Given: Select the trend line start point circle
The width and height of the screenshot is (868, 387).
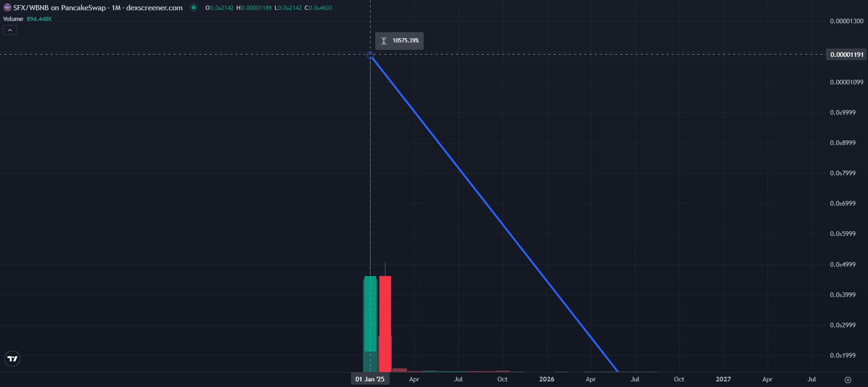Looking at the screenshot, I should pyautogui.click(x=371, y=55).
